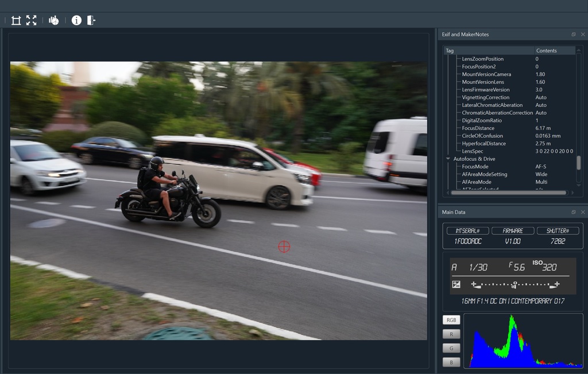Image resolution: width=588 pixels, height=374 pixels.
Task: Click the red focus point crosshair marker
Action: (284, 246)
